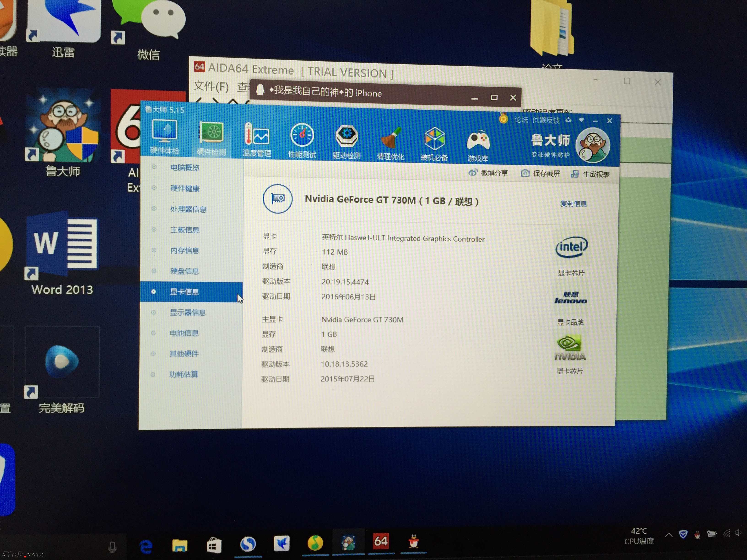Image resolution: width=747 pixels, height=560 pixels.
Task: Click the download tray icon in 鲁大师 title bar
Action: [569, 120]
